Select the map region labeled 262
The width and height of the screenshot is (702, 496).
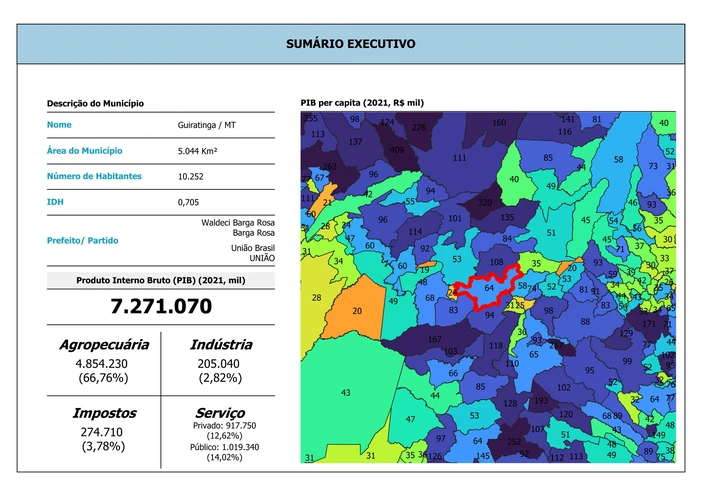coord(330,167)
